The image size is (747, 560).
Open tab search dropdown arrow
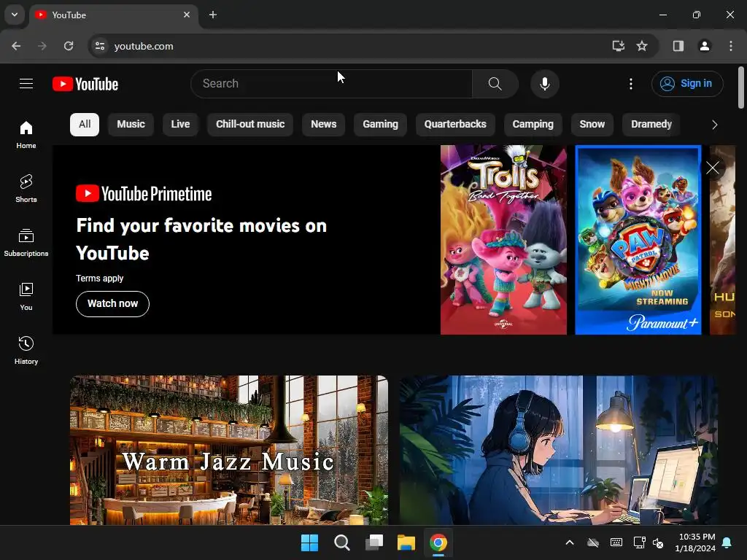point(15,15)
